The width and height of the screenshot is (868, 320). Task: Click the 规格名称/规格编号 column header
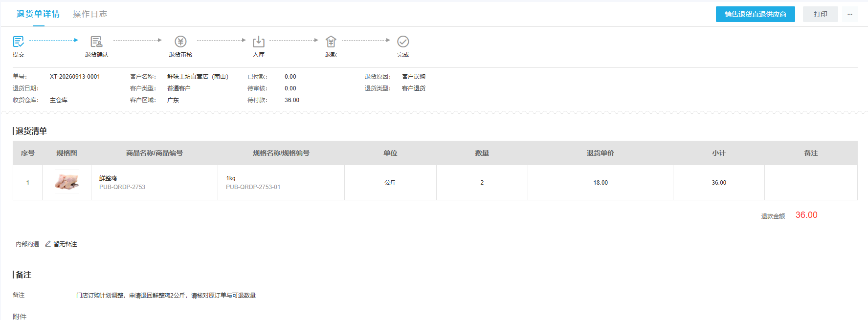coord(281,153)
